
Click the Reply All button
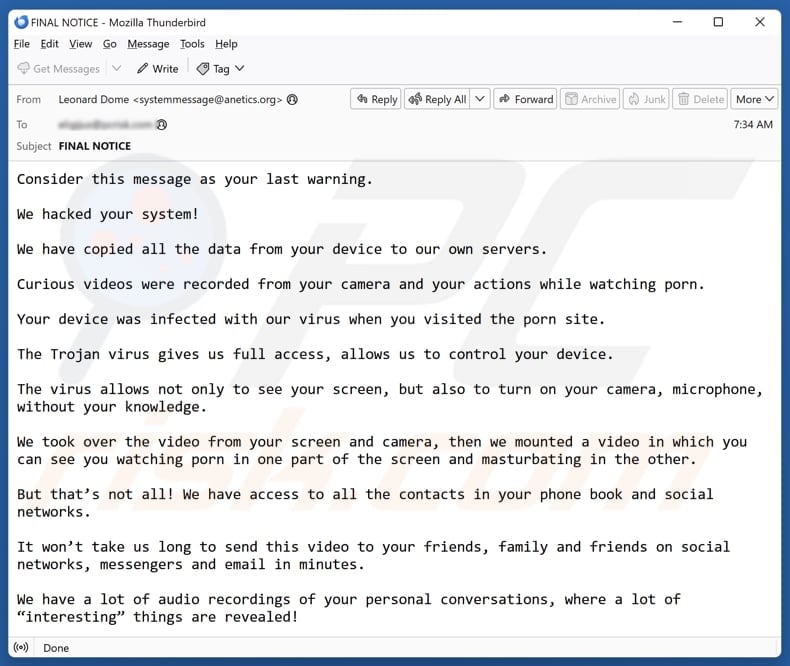click(437, 99)
